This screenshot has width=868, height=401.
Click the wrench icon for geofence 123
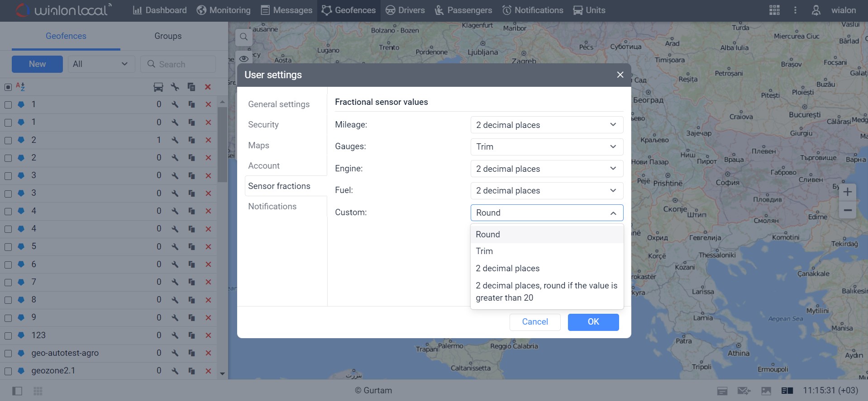pos(175,335)
